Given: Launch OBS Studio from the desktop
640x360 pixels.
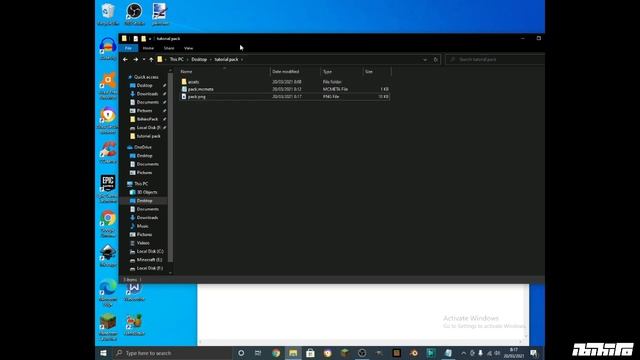Looking at the screenshot, I should point(134,14).
